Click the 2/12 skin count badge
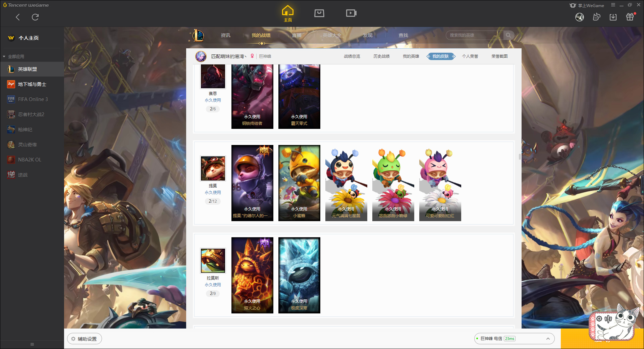This screenshot has width=644, height=349. pos(213,201)
